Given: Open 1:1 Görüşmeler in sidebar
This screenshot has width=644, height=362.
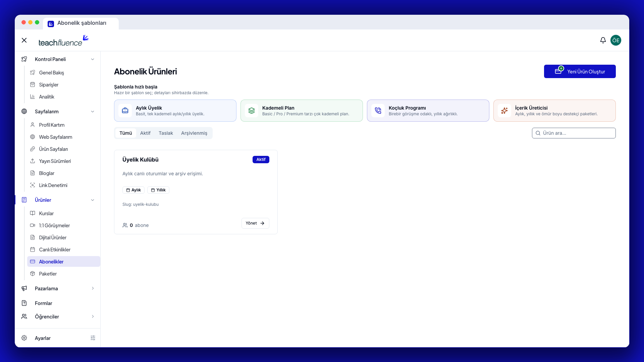Looking at the screenshot, I should [x=63, y=226].
